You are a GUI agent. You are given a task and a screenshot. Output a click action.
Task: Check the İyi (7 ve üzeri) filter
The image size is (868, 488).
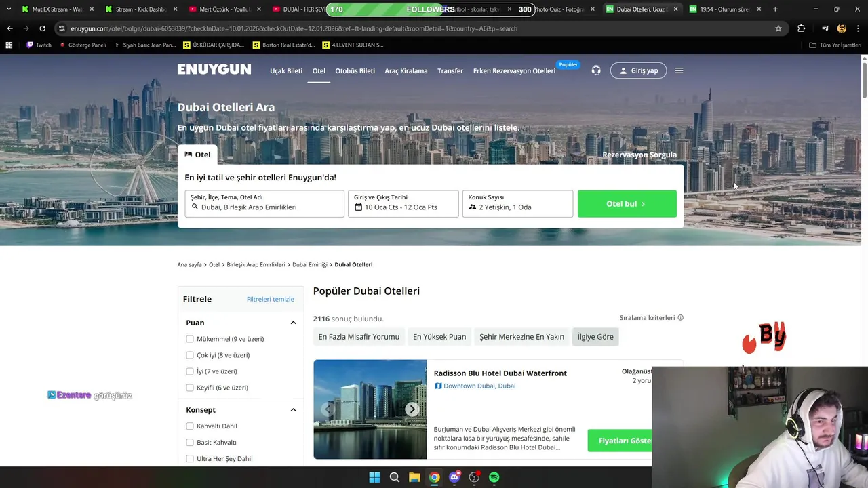pyautogui.click(x=190, y=371)
